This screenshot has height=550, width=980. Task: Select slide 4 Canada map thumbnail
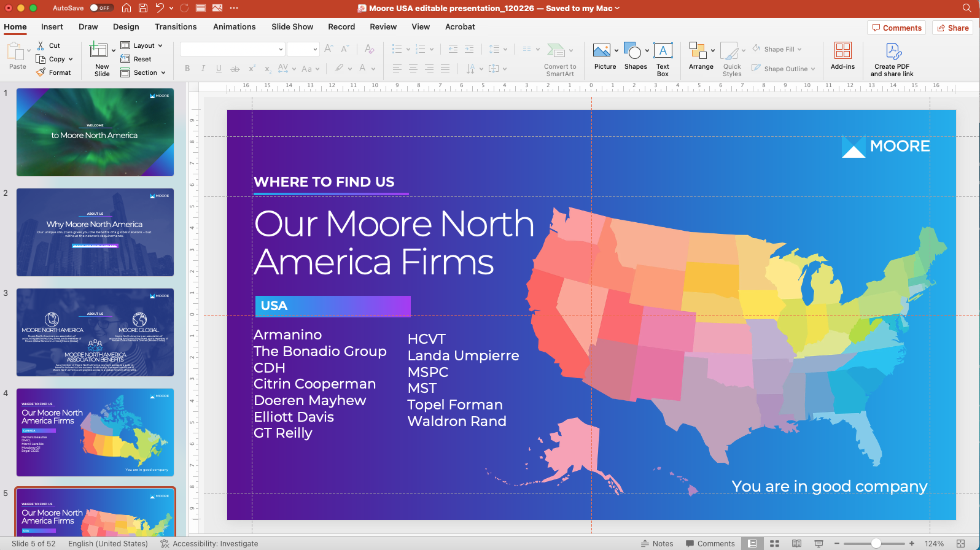click(95, 432)
